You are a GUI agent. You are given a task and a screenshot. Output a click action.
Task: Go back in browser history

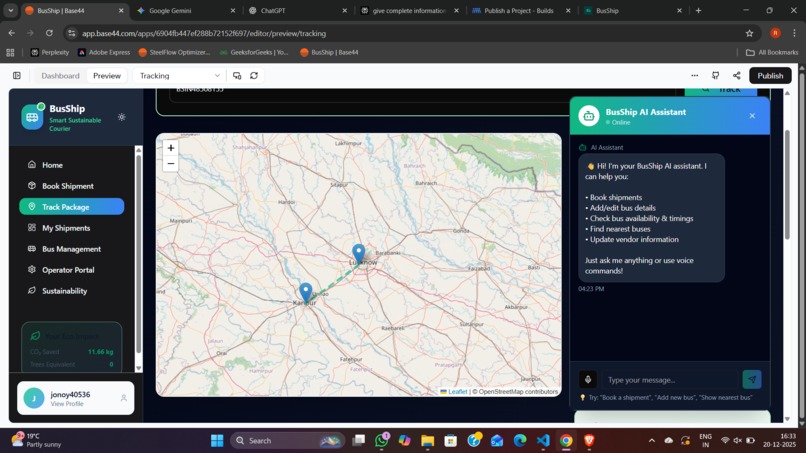click(11, 33)
